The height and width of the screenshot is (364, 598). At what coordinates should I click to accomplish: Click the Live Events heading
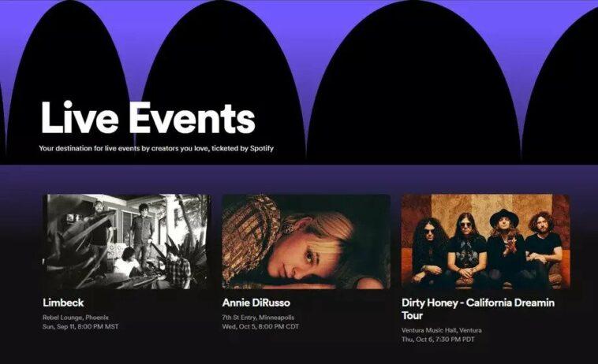pos(148,118)
